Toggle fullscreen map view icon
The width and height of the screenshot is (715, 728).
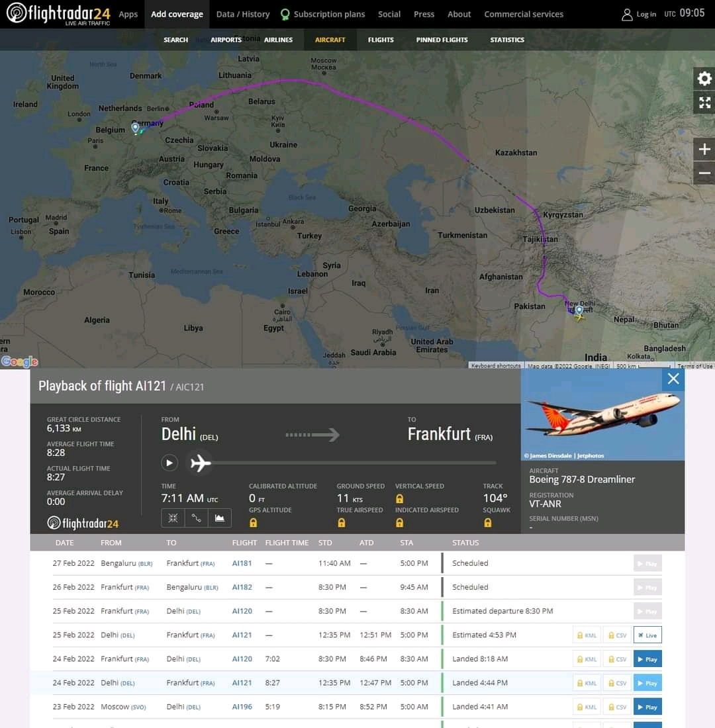click(704, 103)
